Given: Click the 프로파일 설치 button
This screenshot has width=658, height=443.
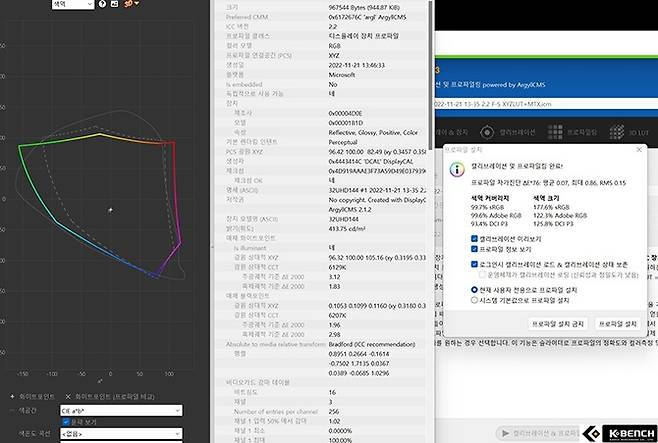Looking at the screenshot, I should [617, 324].
